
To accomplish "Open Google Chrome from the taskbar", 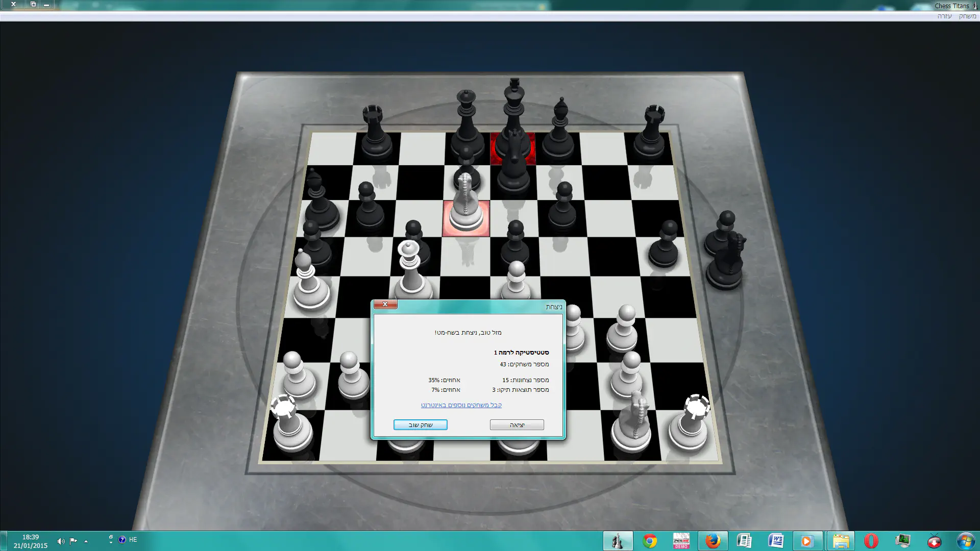I will coord(650,541).
